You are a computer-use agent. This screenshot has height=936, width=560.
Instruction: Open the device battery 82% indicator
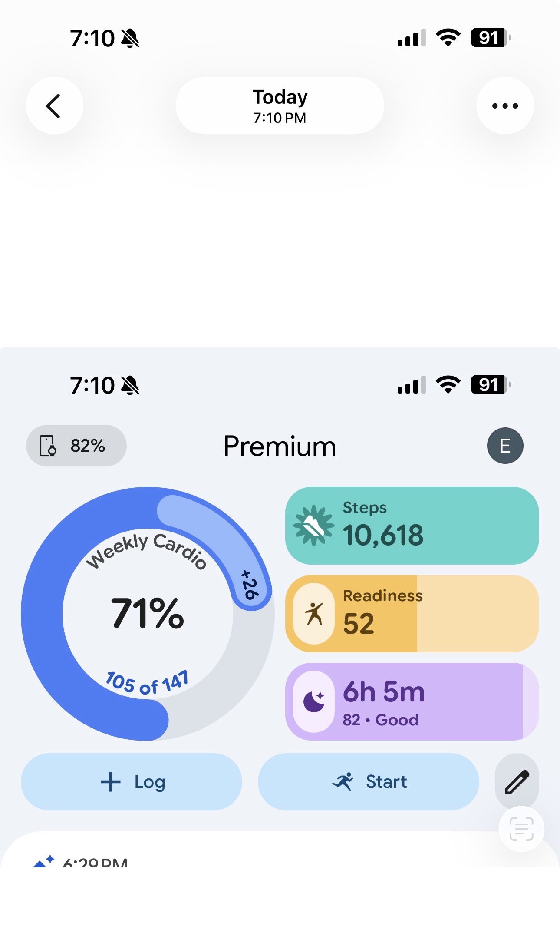click(x=76, y=446)
